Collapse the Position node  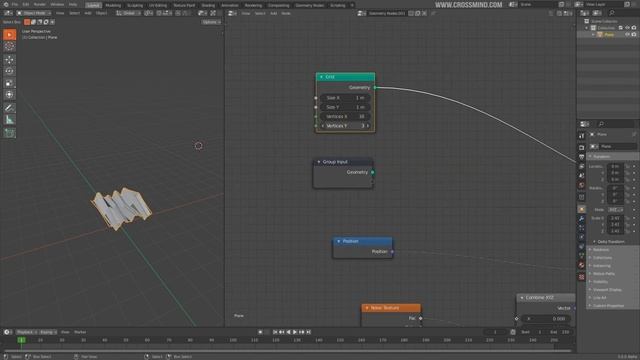click(338, 241)
